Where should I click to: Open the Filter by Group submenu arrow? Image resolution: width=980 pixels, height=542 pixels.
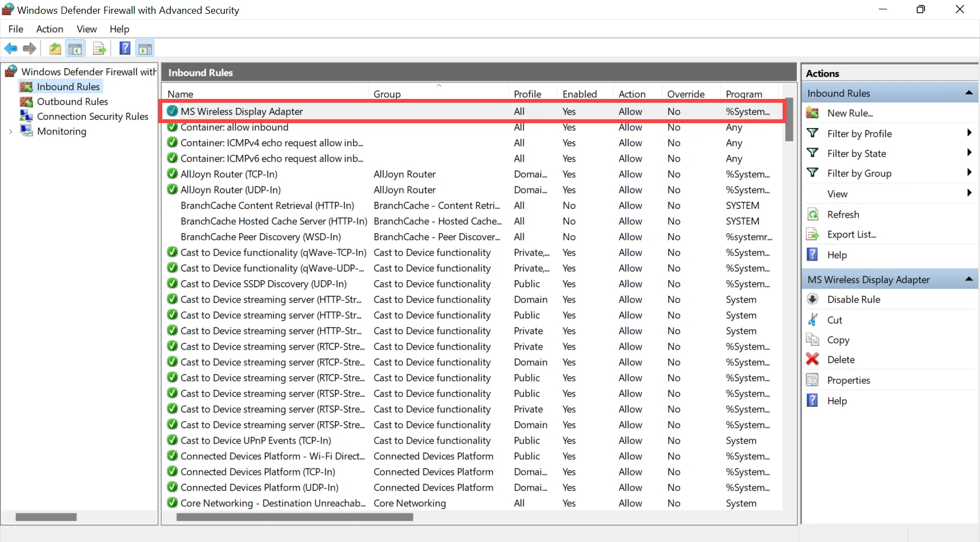point(969,173)
